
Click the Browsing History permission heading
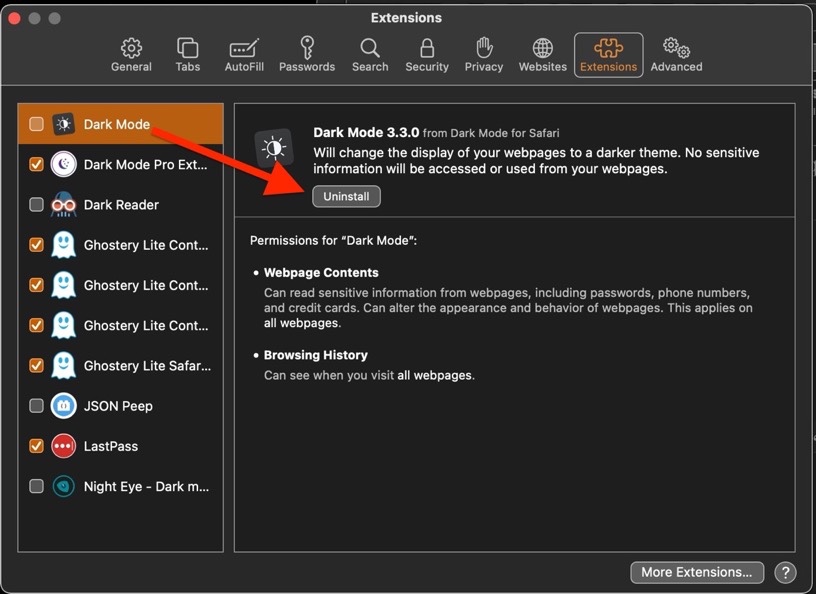pos(315,355)
